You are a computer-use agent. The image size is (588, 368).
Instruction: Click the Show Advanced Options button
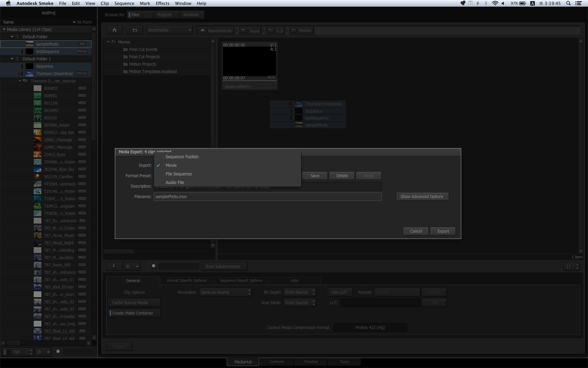click(422, 196)
